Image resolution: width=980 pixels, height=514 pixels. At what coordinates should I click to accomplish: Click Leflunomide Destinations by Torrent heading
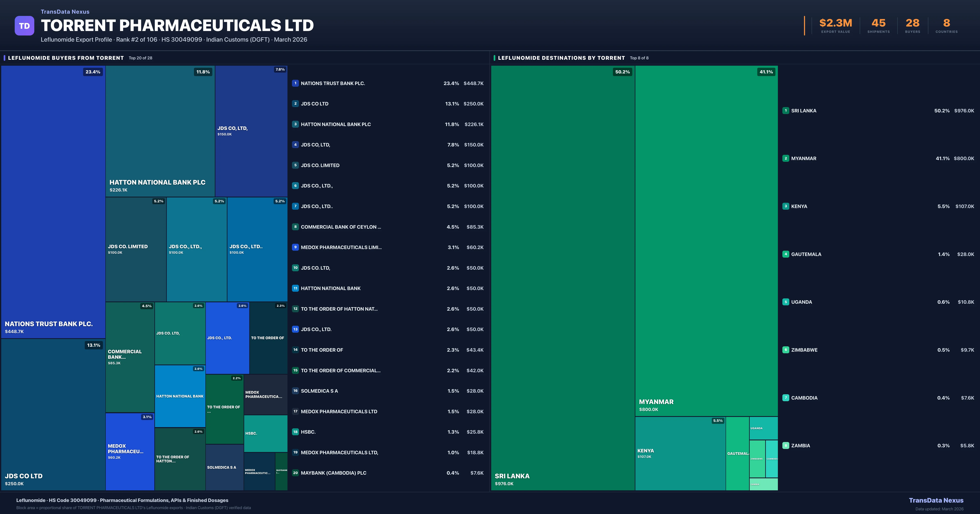561,58
